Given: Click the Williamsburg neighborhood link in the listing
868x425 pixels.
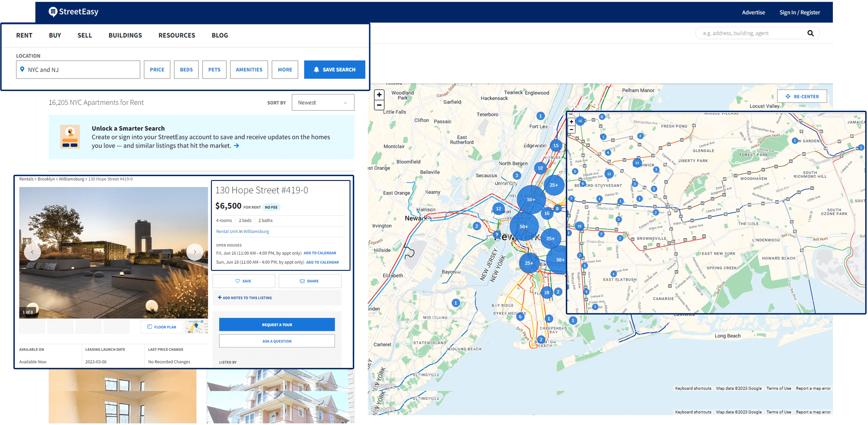Looking at the screenshot, I should pyautogui.click(x=256, y=231).
